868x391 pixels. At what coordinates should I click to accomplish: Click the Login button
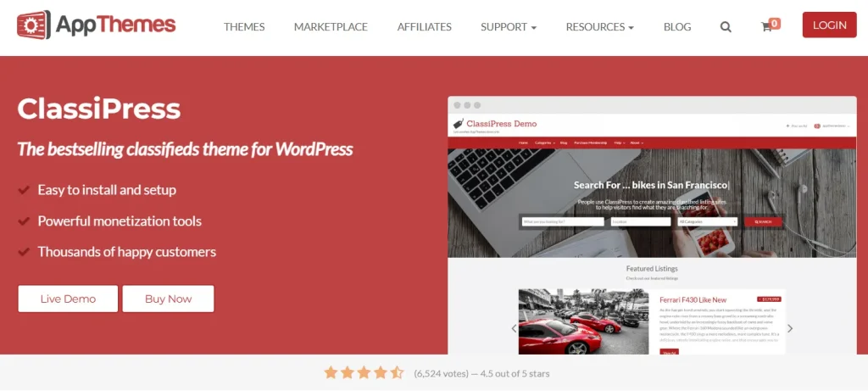point(829,25)
